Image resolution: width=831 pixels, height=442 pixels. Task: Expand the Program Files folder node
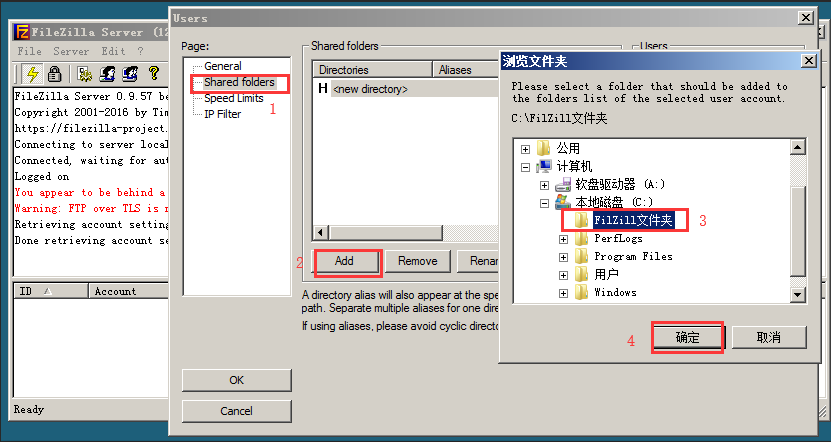[x=563, y=258]
